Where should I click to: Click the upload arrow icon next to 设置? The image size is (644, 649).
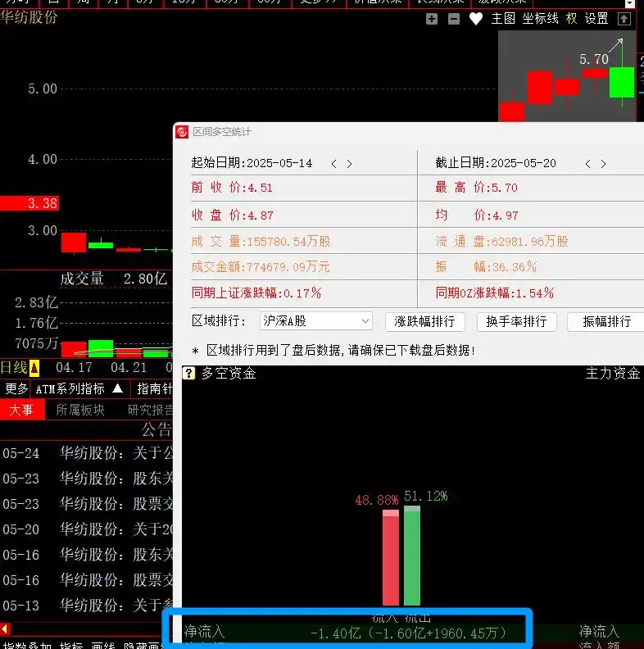[624, 19]
